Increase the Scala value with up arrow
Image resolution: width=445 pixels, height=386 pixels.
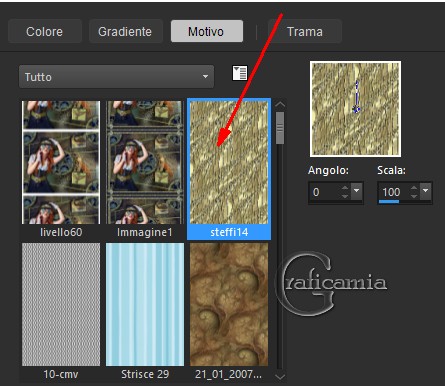414,188
